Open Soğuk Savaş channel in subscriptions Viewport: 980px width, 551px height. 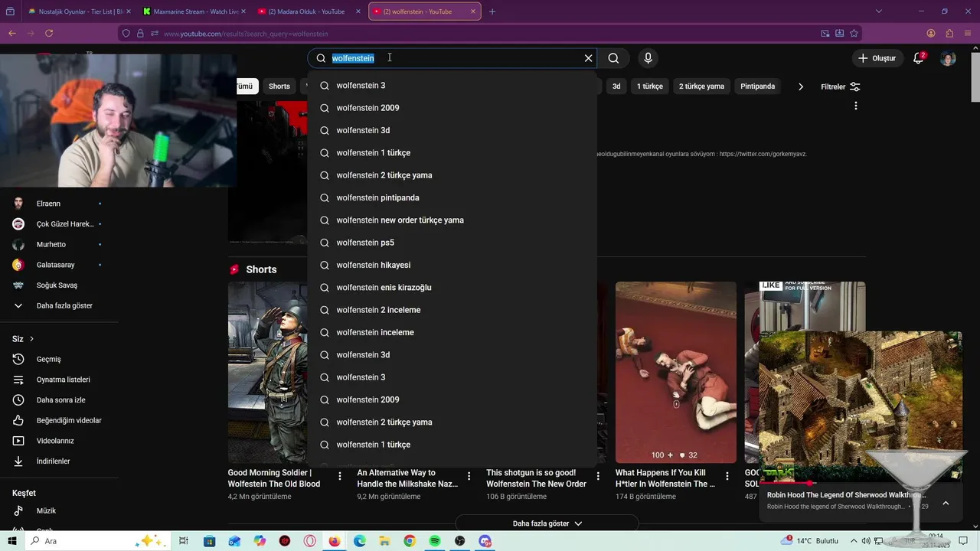tap(59, 285)
